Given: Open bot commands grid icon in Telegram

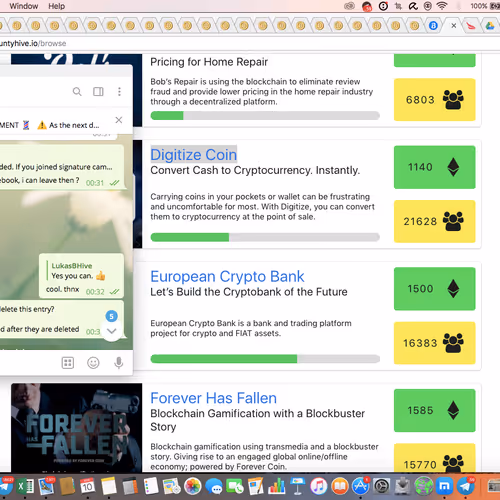Looking at the screenshot, I should [68, 363].
